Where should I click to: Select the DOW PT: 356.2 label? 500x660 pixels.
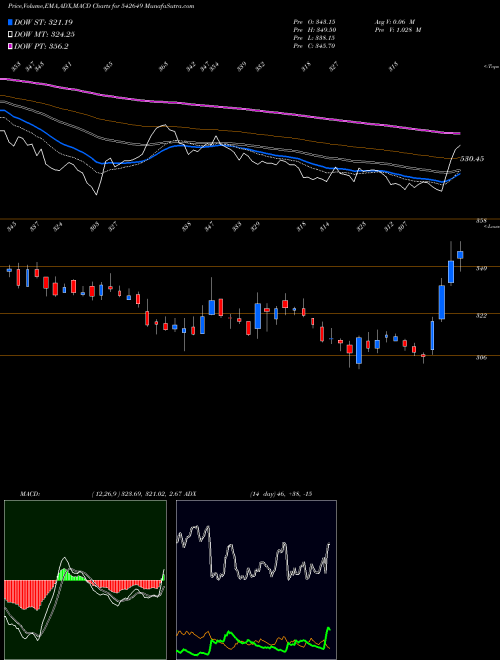coord(41,46)
